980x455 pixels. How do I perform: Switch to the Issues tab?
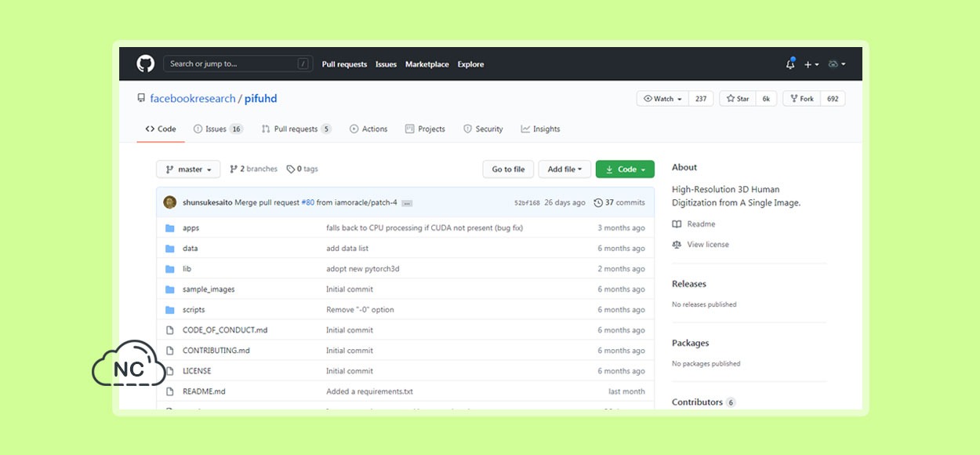(x=218, y=129)
